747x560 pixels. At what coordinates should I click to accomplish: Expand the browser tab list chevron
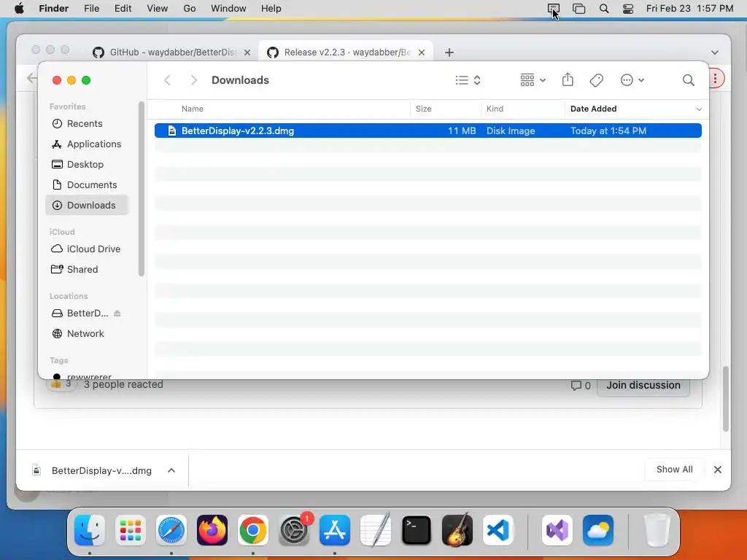click(715, 52)
